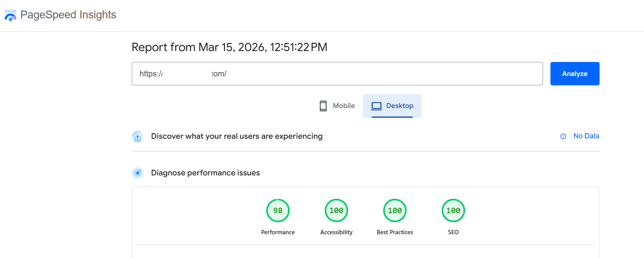
Task: Open the No Data link
Action: point(586,136)
